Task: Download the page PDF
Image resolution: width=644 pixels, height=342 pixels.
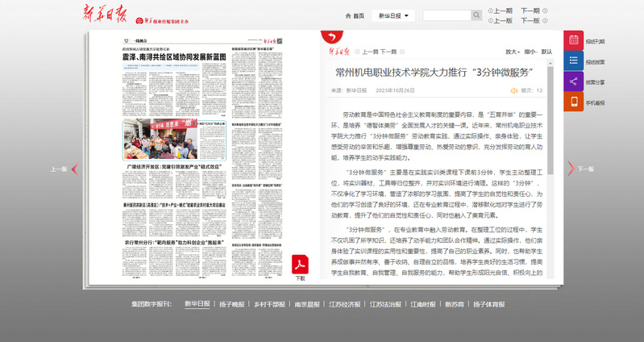Action: coord(300,265)
